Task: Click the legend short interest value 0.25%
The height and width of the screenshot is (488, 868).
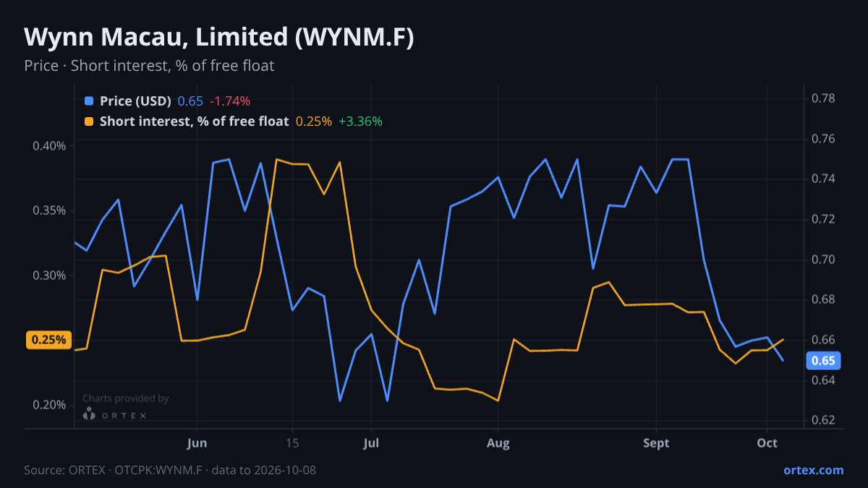Action: (x=314, y=121)
